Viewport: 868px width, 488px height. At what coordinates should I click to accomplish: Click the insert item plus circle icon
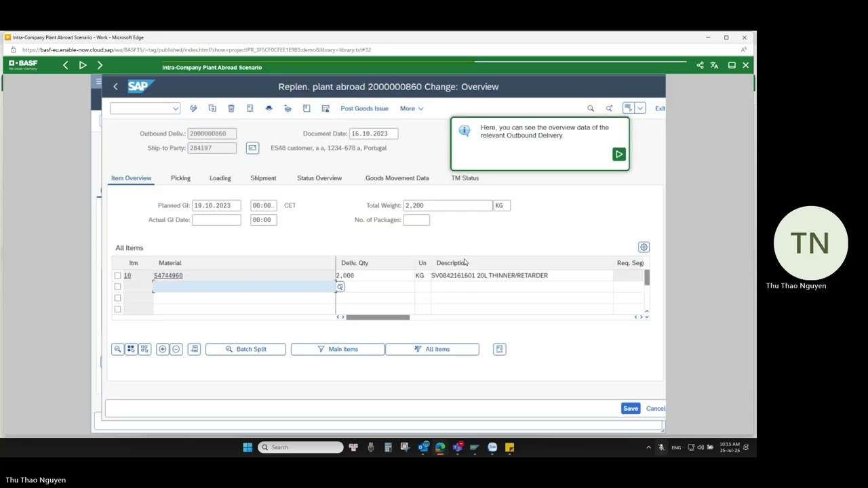pyautogui.click(x=162, y=349)
